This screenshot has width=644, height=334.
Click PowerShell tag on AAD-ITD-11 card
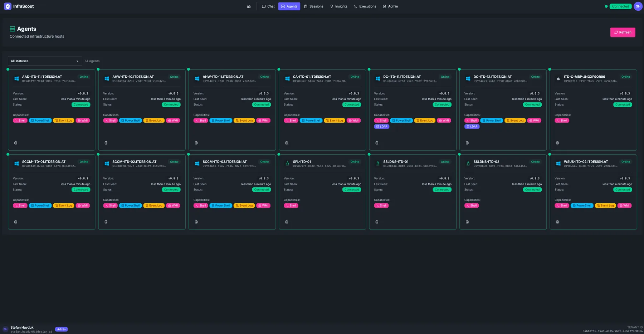[40, 121]
